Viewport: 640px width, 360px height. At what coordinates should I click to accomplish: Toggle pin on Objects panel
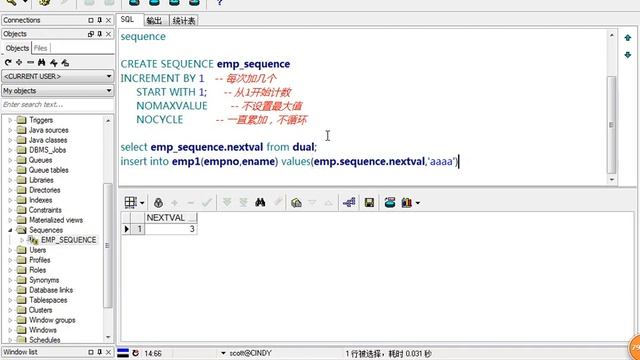(100, 34)
